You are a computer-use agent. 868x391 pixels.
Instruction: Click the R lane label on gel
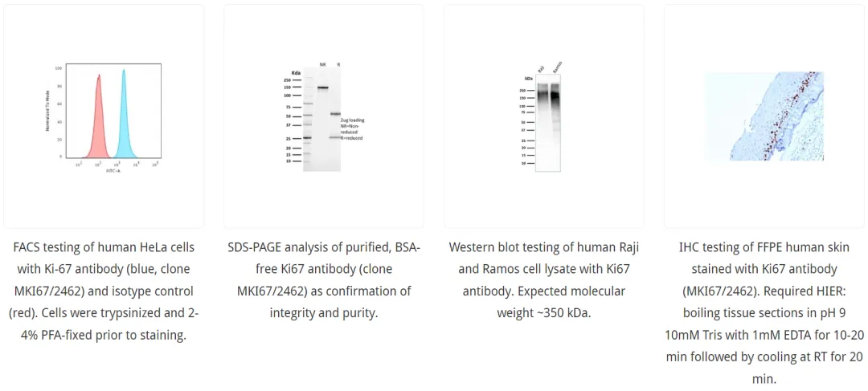[338, 64]
